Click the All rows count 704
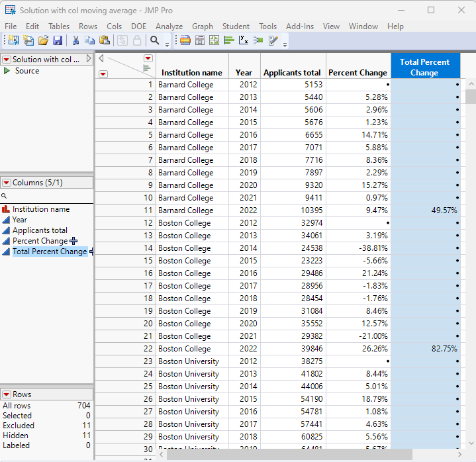476x462 pixels. tap(84, 406)
